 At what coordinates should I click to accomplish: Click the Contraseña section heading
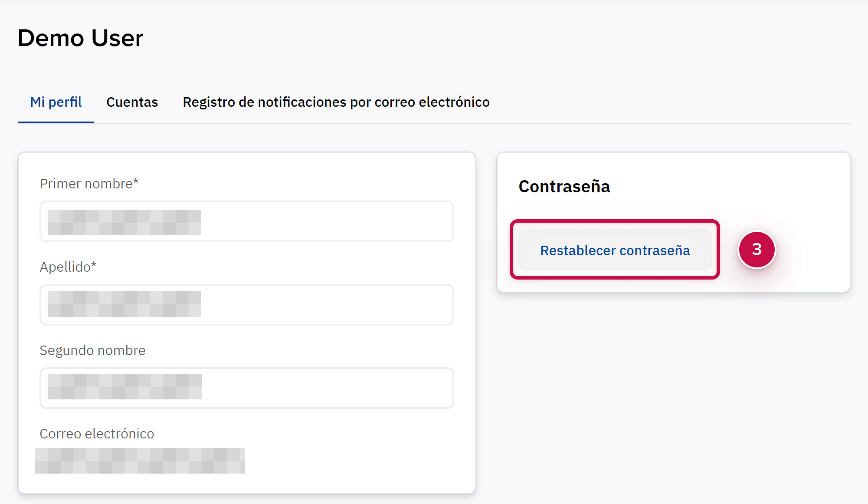tap(564, 187)
